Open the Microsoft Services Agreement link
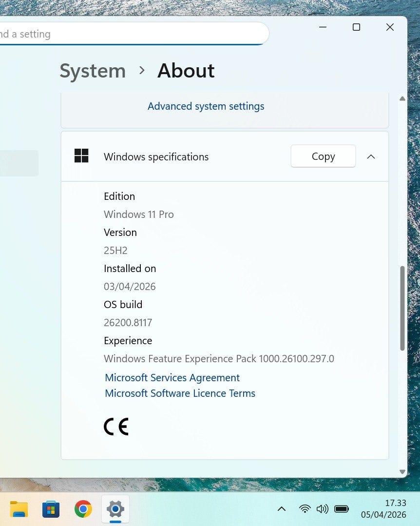The height and width of the screenshot is (526, 420). coord(172,378)
